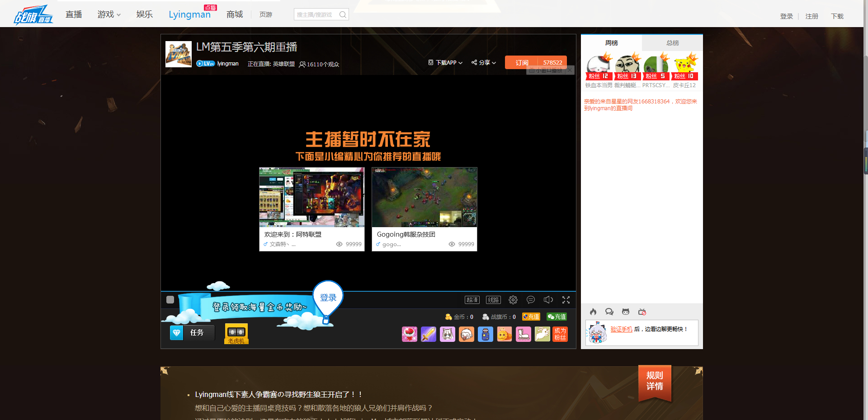
Task: Click the 登录 link in the header
Action: (x=787, y=16)
